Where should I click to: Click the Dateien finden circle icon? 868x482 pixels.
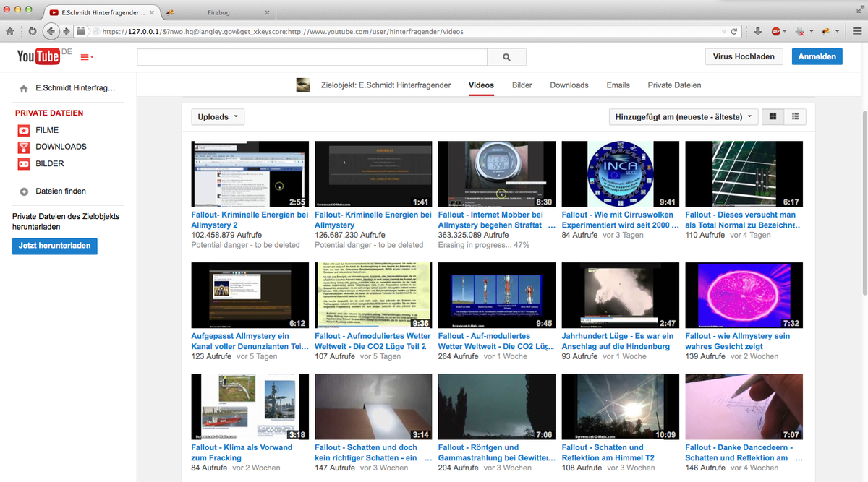pos(24,191)
